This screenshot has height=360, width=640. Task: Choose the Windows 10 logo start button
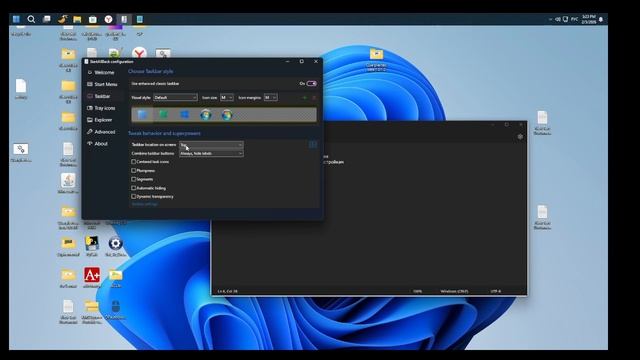184,115
